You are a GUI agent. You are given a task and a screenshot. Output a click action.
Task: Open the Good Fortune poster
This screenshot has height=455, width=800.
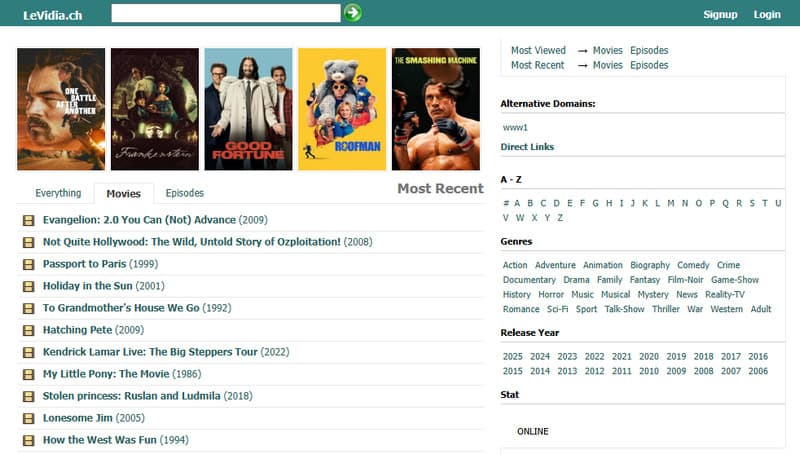tap(248, 109)
